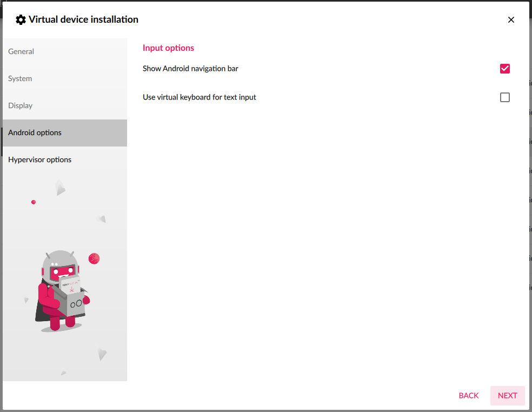Close the Virtual device installation dialog
532x412 pixels.
[511, 20]
